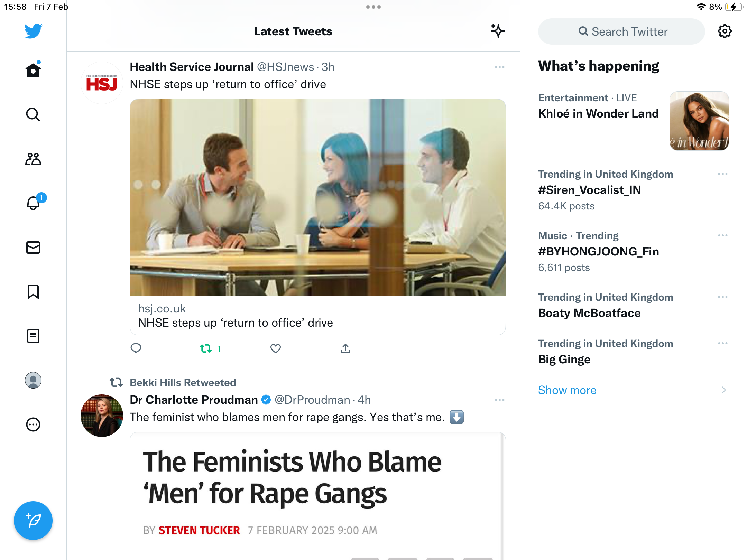Tap the 3h timestamp on HSJ tweet

[x=328, y=67]
